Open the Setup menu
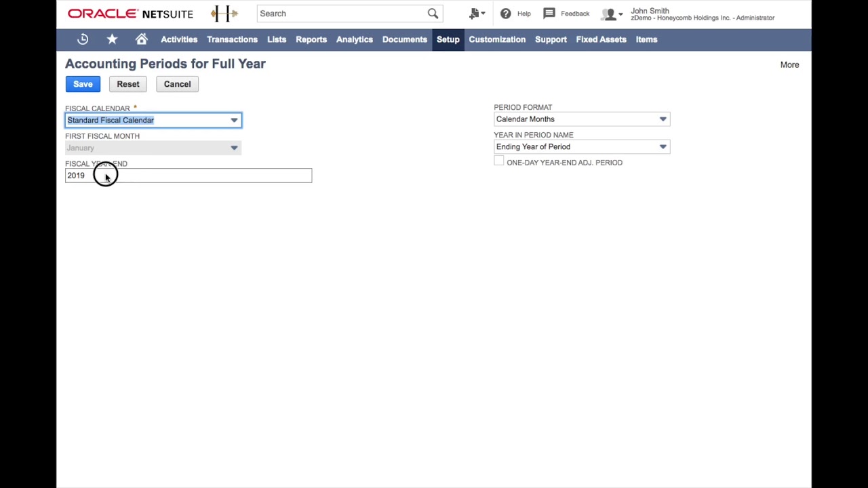Image resolution: width=868 pixels, height=488 pixels. click(448, 39)
